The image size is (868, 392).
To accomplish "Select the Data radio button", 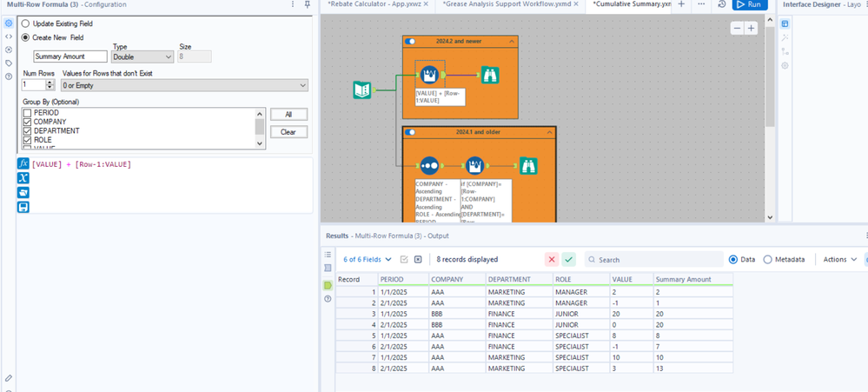I will point(733,259).
